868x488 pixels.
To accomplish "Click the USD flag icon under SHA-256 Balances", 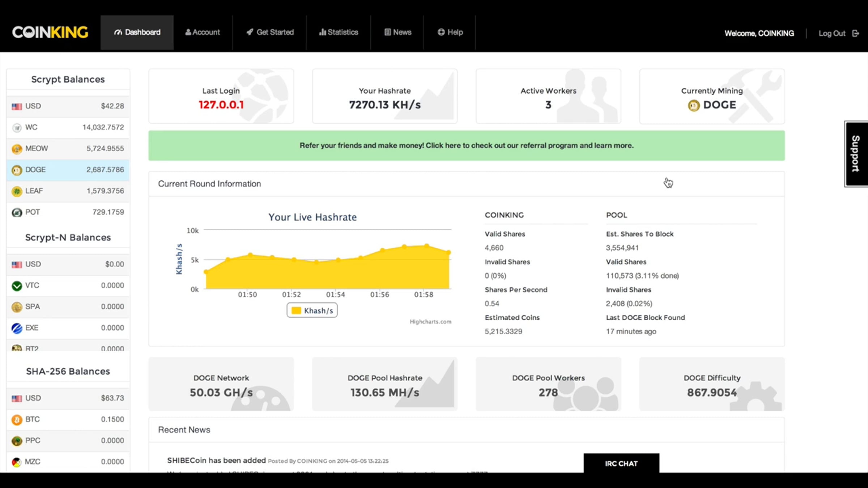I will click(17, 398).
